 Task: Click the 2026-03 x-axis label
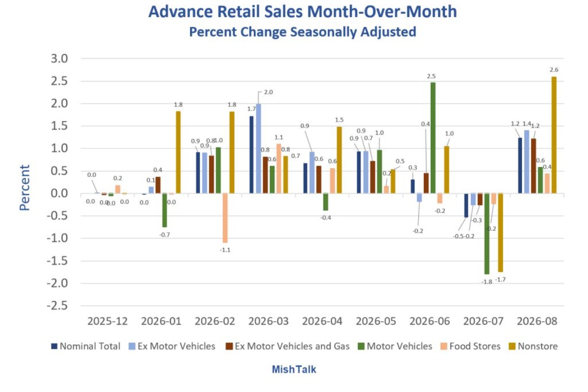269,321
